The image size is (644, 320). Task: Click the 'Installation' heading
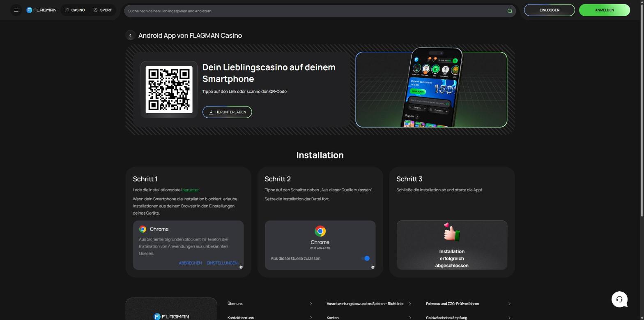(x=320, y=155)
